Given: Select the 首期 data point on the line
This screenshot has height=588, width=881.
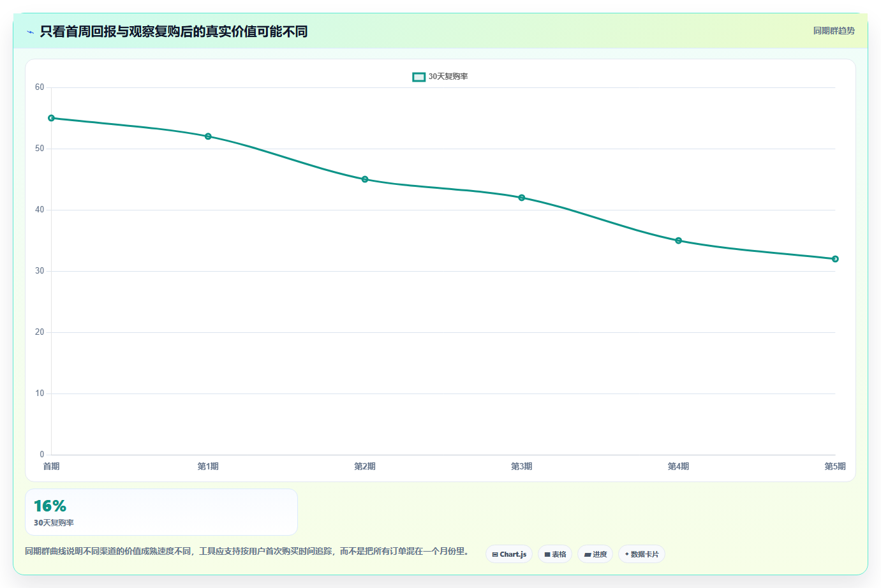Looking at the screenshot, I should pos(52,118).
